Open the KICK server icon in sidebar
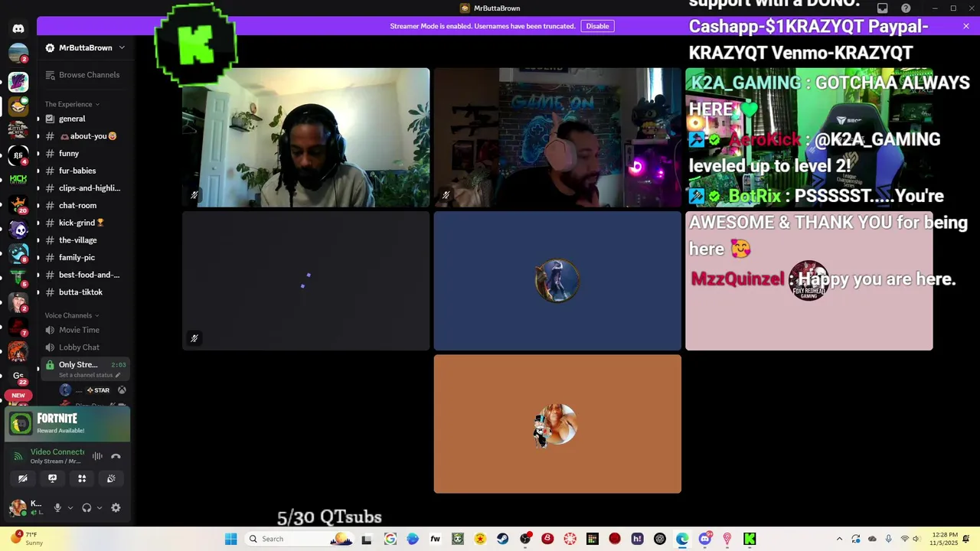This screenshot has width=980, height=551. pos(18,179)
